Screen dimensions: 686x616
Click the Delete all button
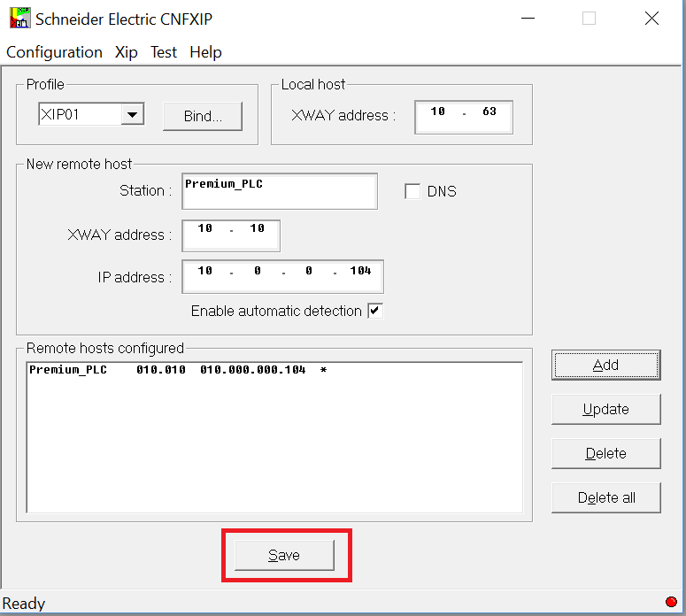606,497
